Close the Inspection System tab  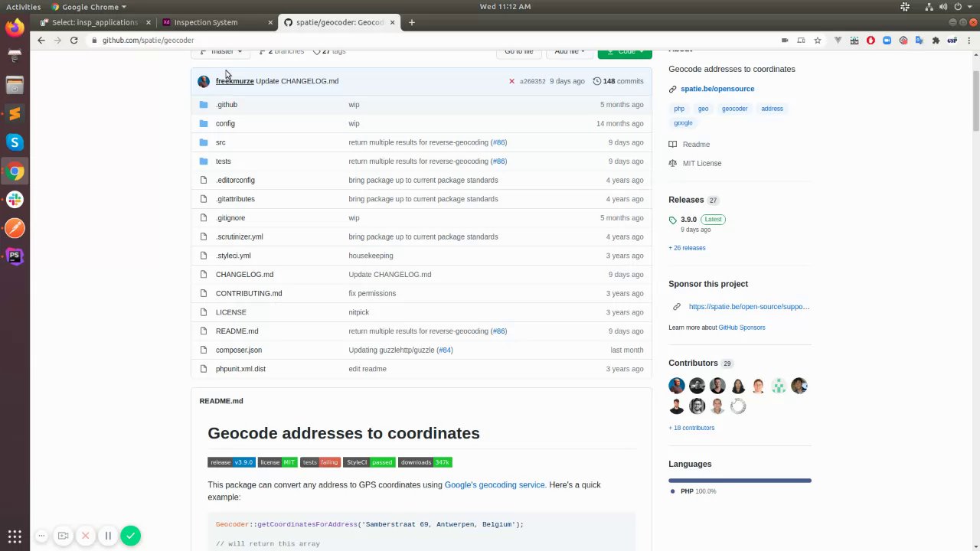(x=270, y=22)
